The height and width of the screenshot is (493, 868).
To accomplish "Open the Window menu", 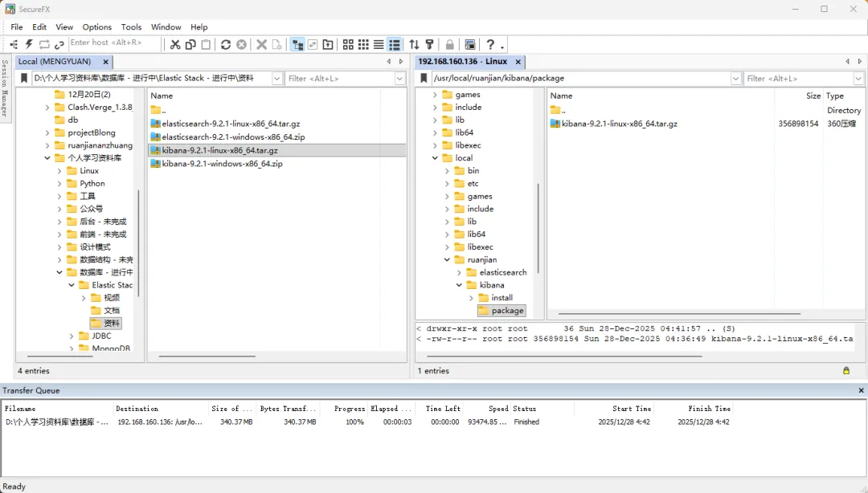I will coord(166,26).
